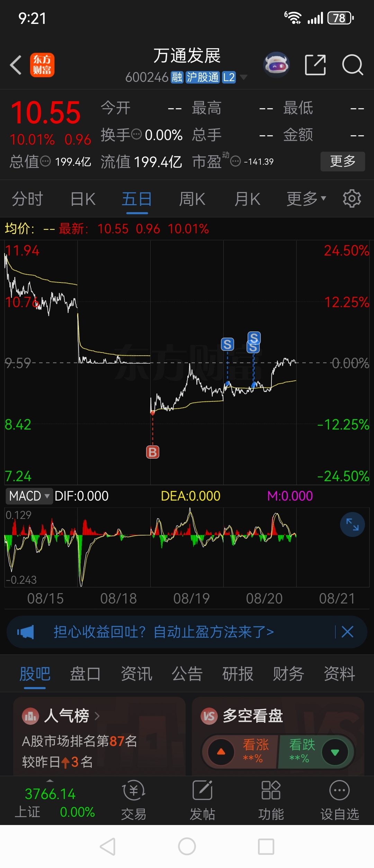Switch to 月K chart tab
This screenshot has height=868, width=374.
point(247,199)
